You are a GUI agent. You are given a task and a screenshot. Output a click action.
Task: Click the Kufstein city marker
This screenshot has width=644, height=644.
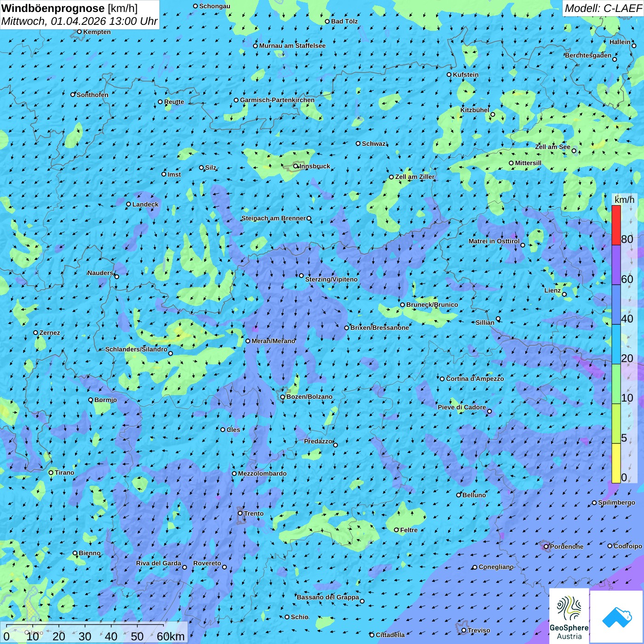449,75
